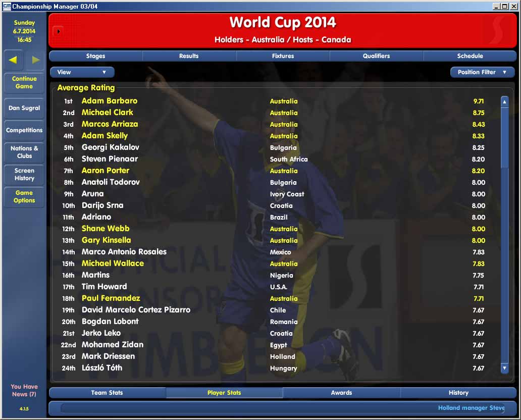Open the Position Filter dropdown
Image resolution: width=521 pixels, height=420 pixels.
[x=482, y=72]
